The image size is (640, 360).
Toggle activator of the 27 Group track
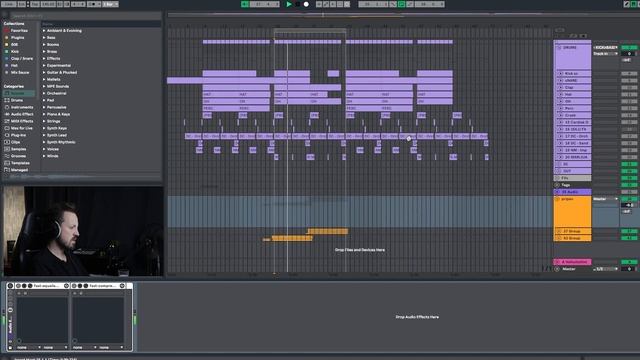coord(629,231)
